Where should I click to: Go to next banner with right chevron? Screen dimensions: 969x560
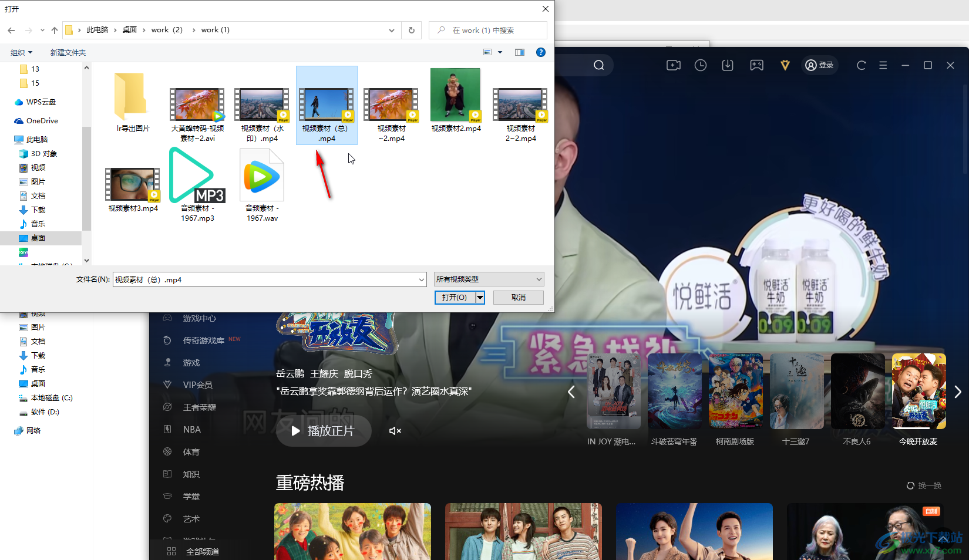[x=958, y=392]
